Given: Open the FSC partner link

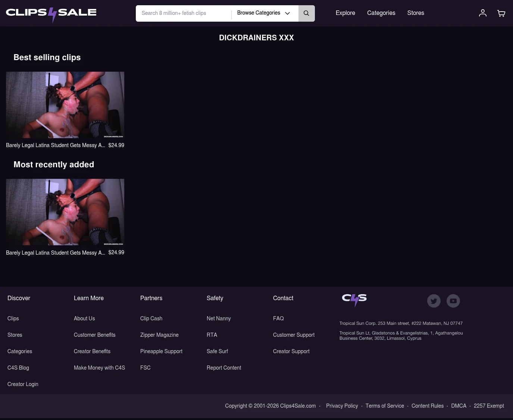Looking at the screenshot, I should point(146,368).
